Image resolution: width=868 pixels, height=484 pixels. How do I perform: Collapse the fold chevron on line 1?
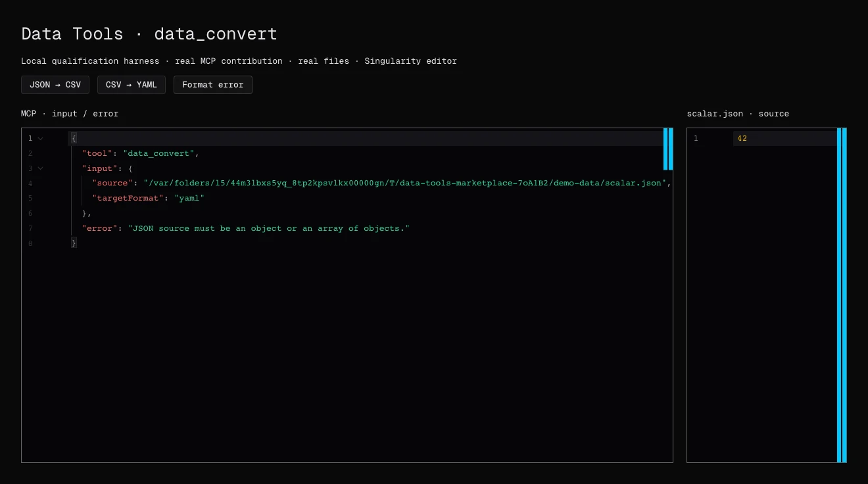[x=41, y=139]
